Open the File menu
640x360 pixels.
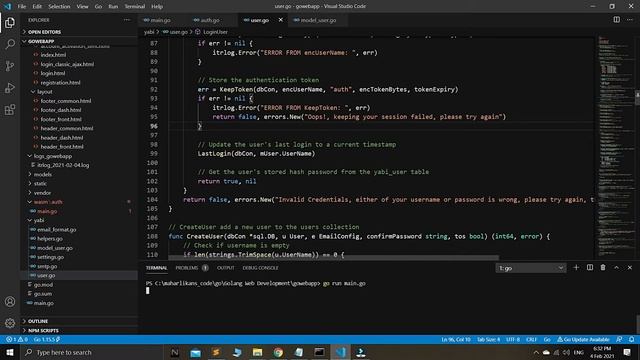point(22,6)
